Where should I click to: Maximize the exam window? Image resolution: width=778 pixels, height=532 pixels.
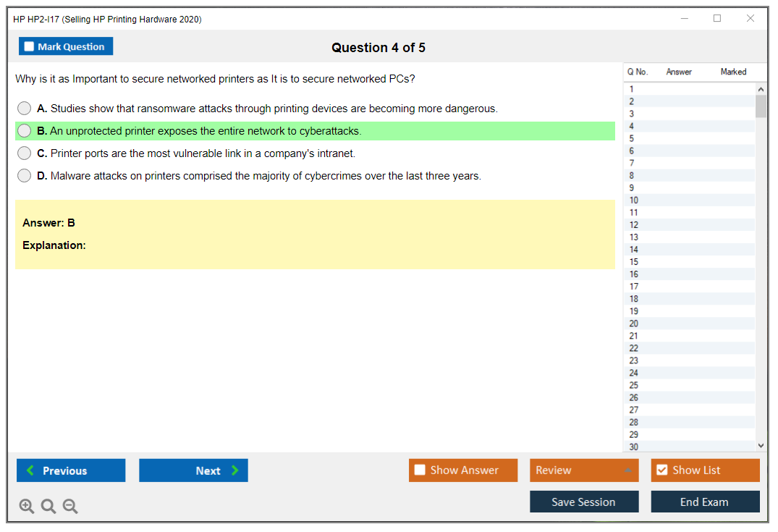[x=717, y=19]
